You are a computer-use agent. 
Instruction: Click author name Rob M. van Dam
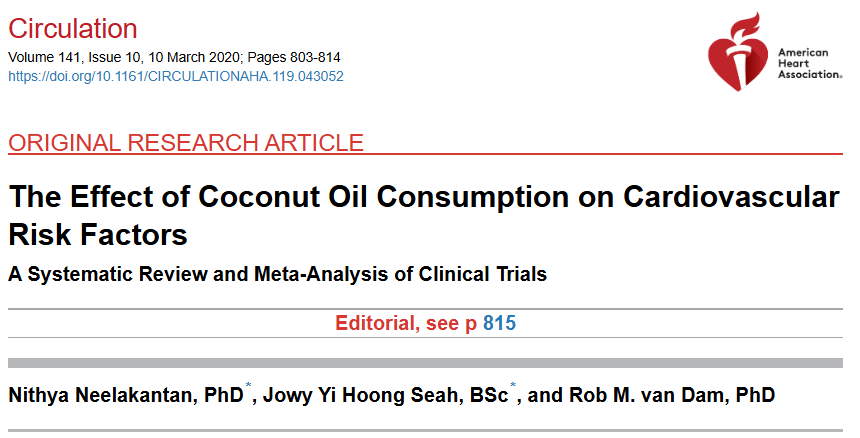(649, 395)
